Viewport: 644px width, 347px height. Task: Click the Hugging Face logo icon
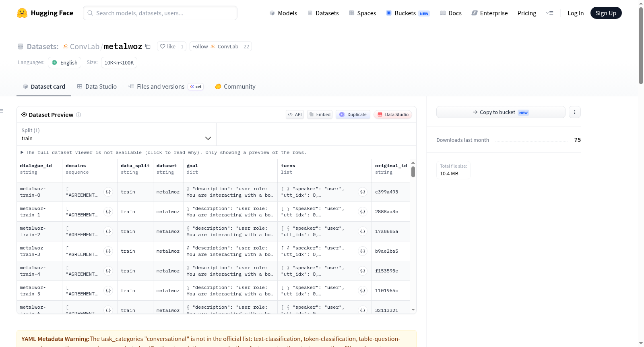point(22,13)
